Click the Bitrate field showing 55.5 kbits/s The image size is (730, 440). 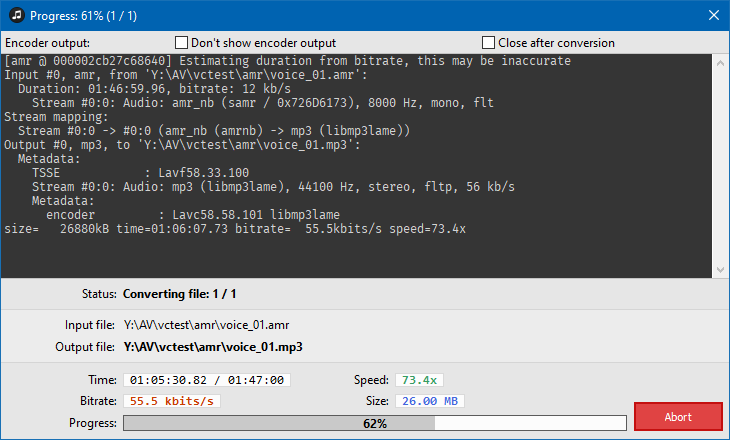(172, 401)
